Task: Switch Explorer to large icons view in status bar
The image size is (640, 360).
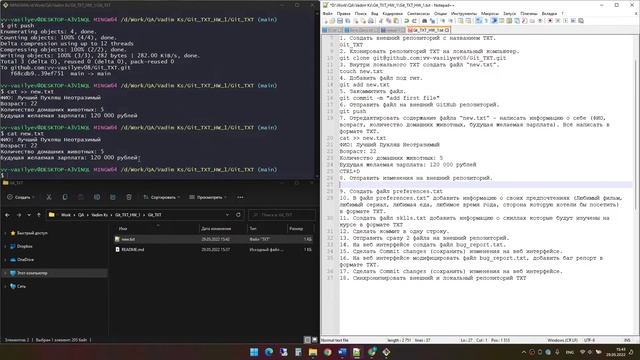Action: [x=315, y=340]
